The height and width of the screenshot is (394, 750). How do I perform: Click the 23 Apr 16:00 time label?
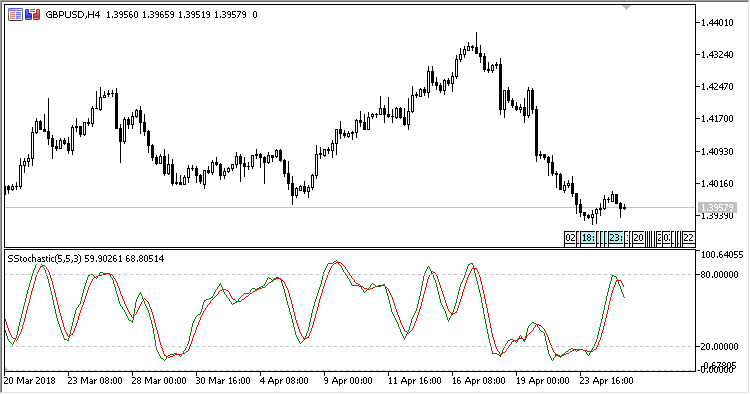[x=607, y=381]
